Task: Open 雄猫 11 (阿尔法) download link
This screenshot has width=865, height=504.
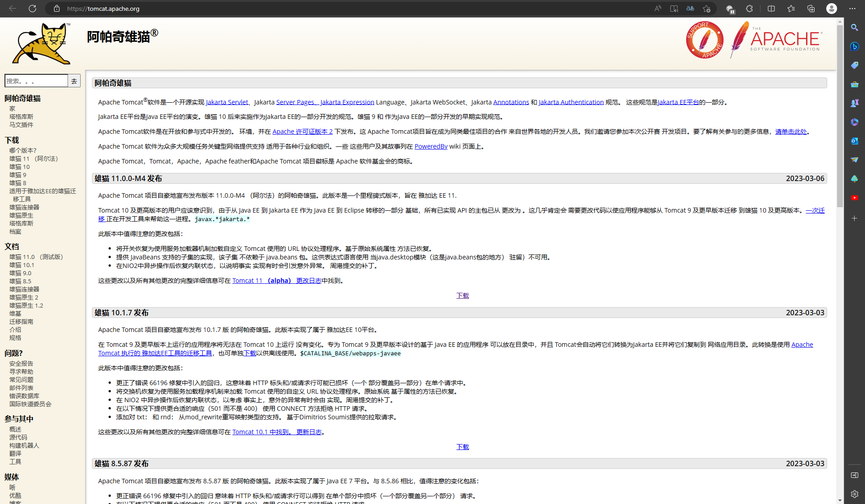Action: point(34,159)
